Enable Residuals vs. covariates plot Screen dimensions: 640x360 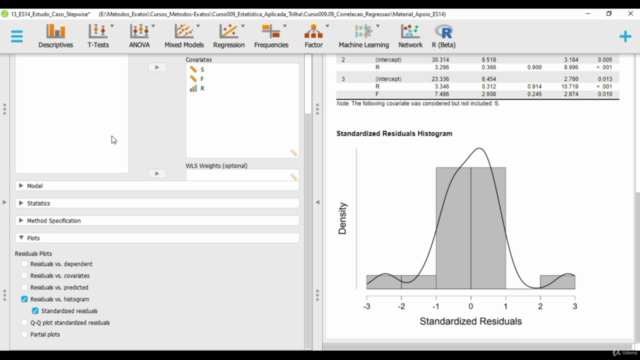click(x=24, y=276)
